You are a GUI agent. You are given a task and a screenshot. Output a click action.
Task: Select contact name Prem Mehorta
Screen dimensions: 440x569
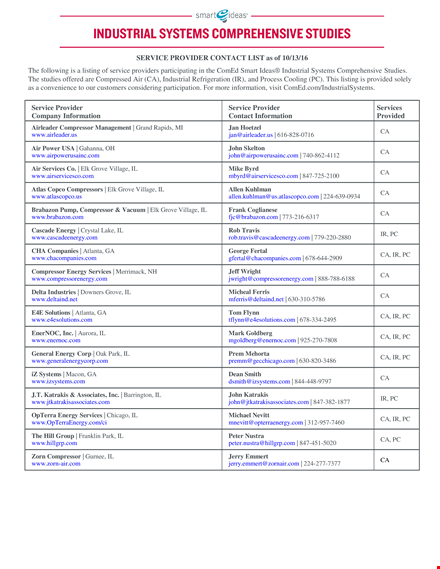(x=249, y=354)
